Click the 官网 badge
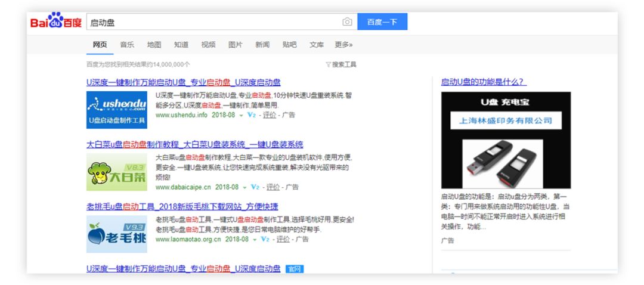The width and height of the screenshot is (644, 285). (x=295, y=269)
